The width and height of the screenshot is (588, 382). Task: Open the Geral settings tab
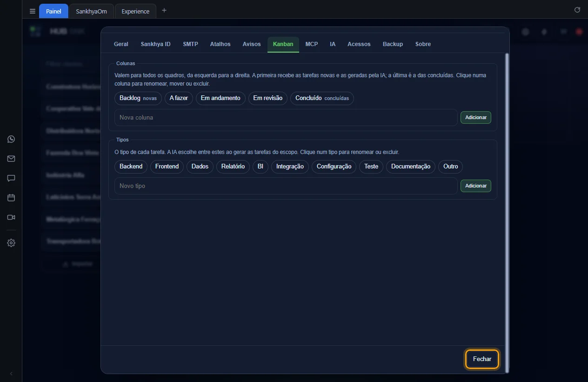[121, 44]
